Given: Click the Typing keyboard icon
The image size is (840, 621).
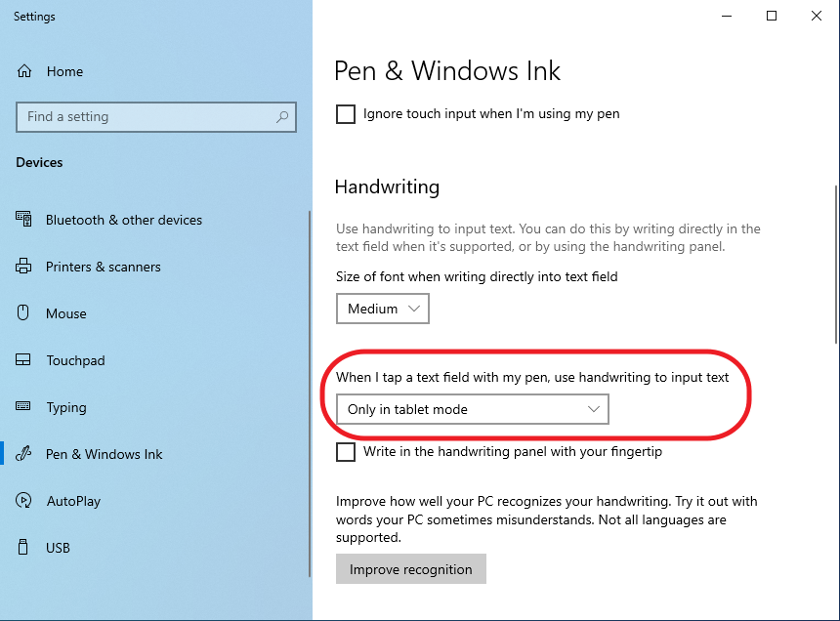Looking at the screenshot, I should point(23,406).
